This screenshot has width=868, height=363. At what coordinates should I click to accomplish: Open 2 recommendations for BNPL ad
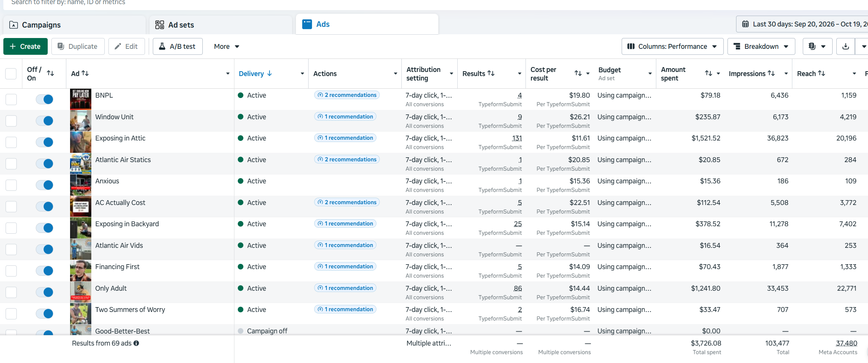coord(347,95)
